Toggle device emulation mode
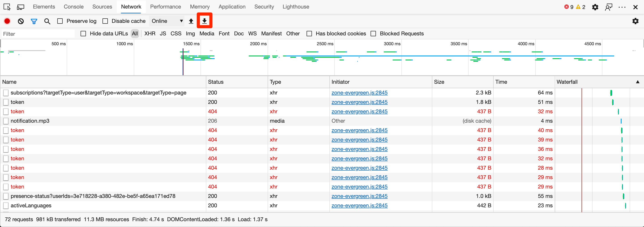The height and width of the screenshot is (227, 644). pos(21,7)
